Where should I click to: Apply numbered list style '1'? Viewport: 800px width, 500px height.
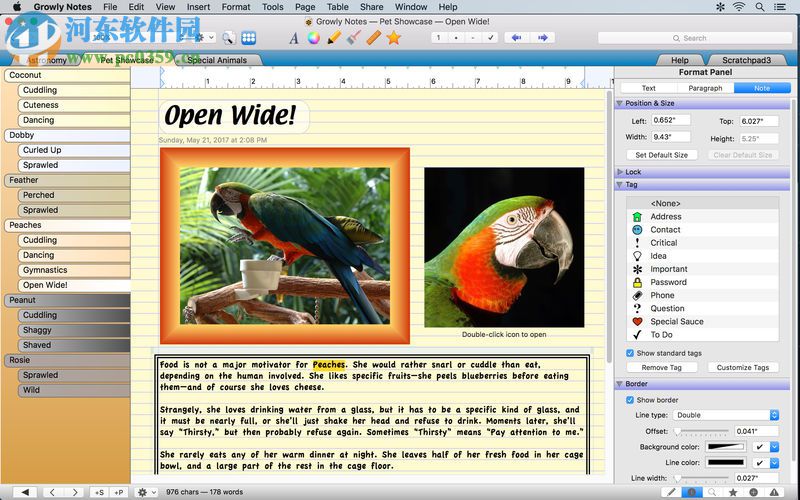click(439, 38)
